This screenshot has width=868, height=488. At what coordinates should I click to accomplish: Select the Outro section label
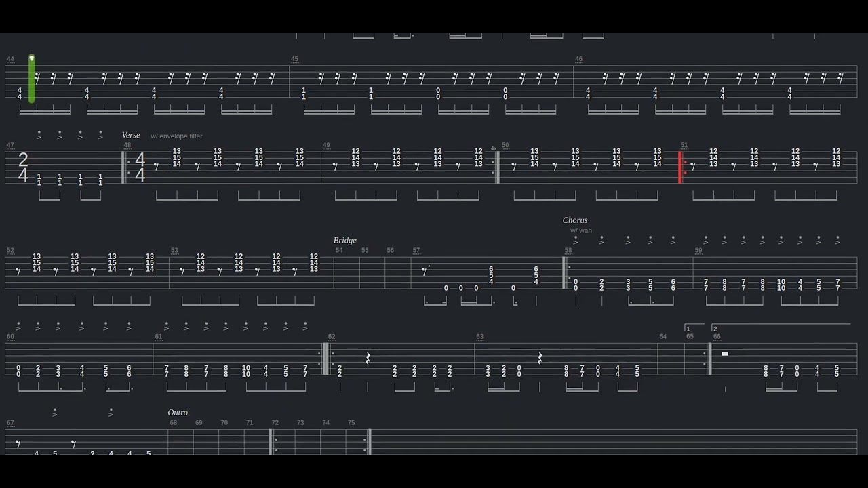coord(178,412)
